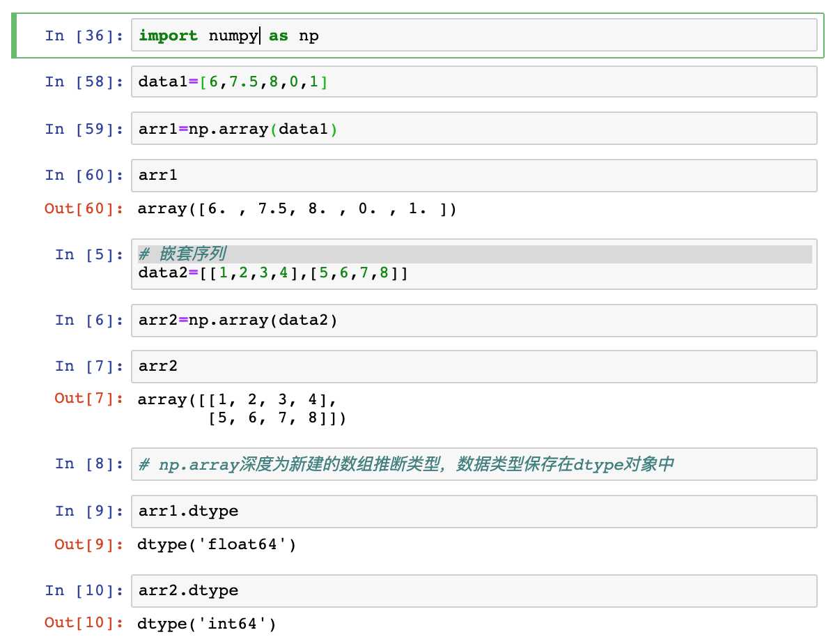Viewport: 840px width, 637px height.
Task: Click the data2=[[1,2,3,4],[5,6,7,8]] code line
Action: (272, 273)
